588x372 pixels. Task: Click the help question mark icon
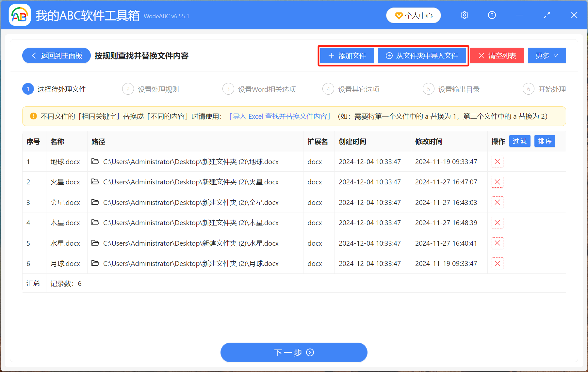[x=492, y=15]
